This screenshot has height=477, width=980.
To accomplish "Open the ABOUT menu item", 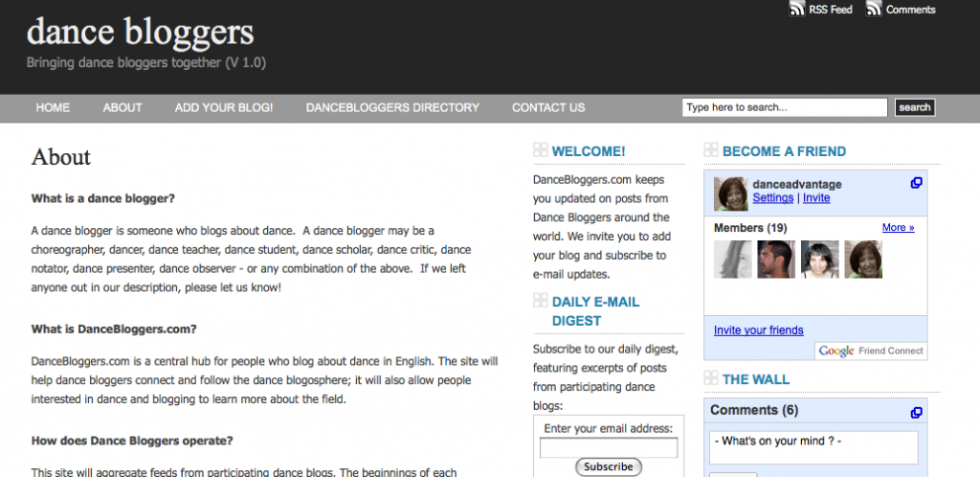I will point(122,107).
